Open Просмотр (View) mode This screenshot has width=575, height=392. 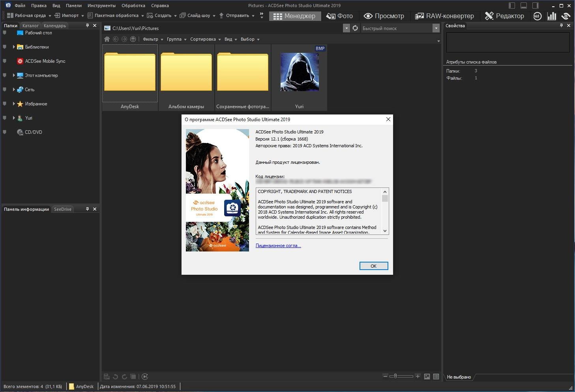(x=384, y=16)
